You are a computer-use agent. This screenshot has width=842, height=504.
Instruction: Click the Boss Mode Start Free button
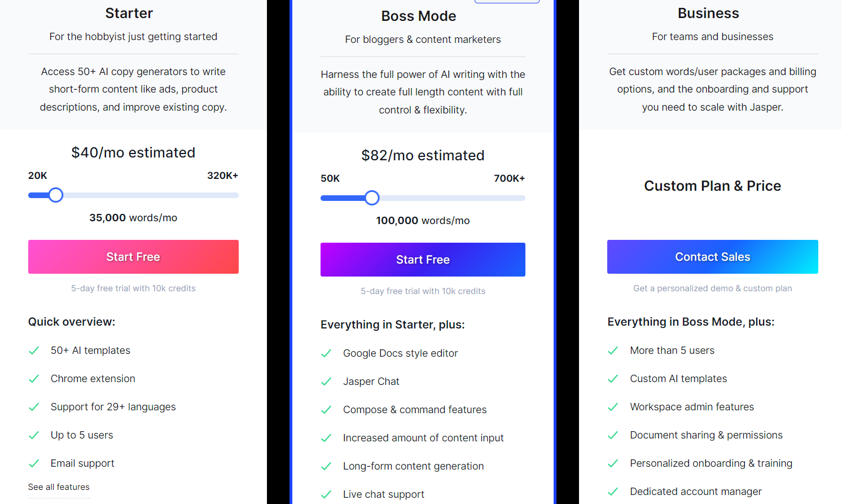click(423, 260)
